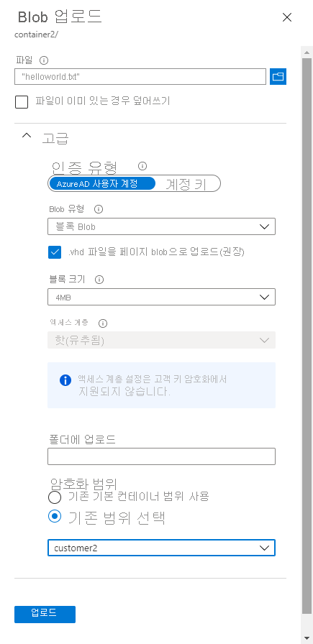Open the 4MB block size dropdown
313x644 pixels.
tap(161, 297)
